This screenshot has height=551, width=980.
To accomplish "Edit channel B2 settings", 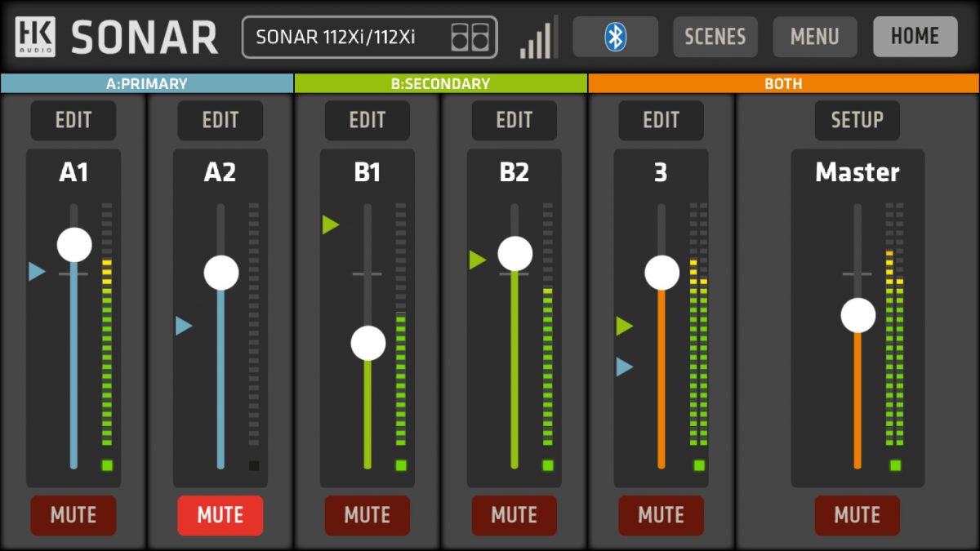I will pyautogui.click(x=514, y=120).
